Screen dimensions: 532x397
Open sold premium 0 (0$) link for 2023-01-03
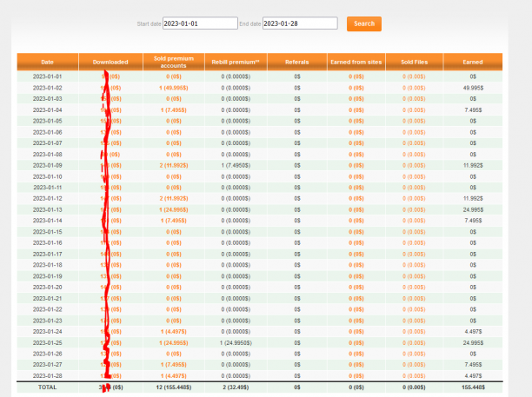click(x=174, y=99)
